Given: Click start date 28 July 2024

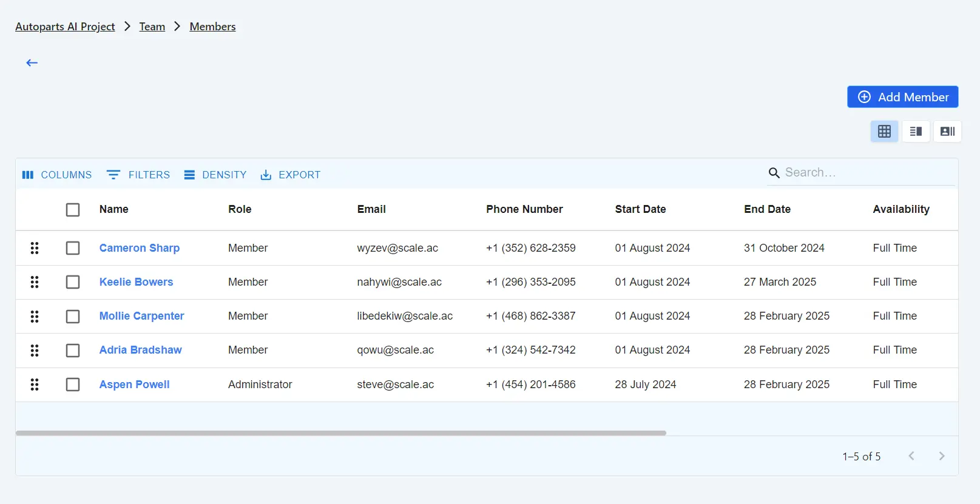Looking at the screenshot, I should pos(645,385).
